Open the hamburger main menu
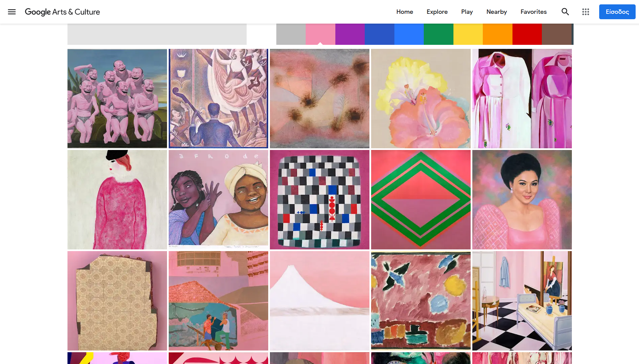 (12, 12)
